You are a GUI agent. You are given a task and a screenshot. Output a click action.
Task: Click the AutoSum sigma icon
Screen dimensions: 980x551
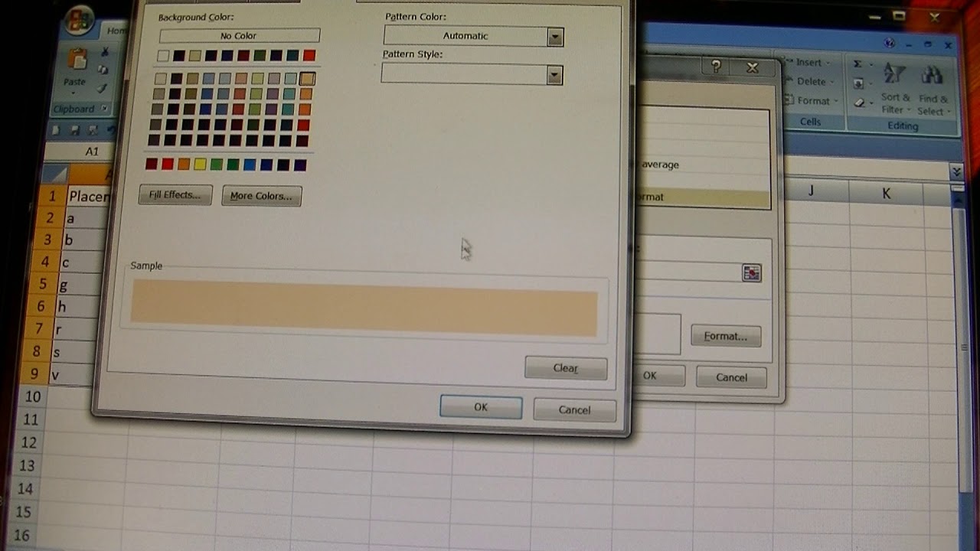coord(857,64)
